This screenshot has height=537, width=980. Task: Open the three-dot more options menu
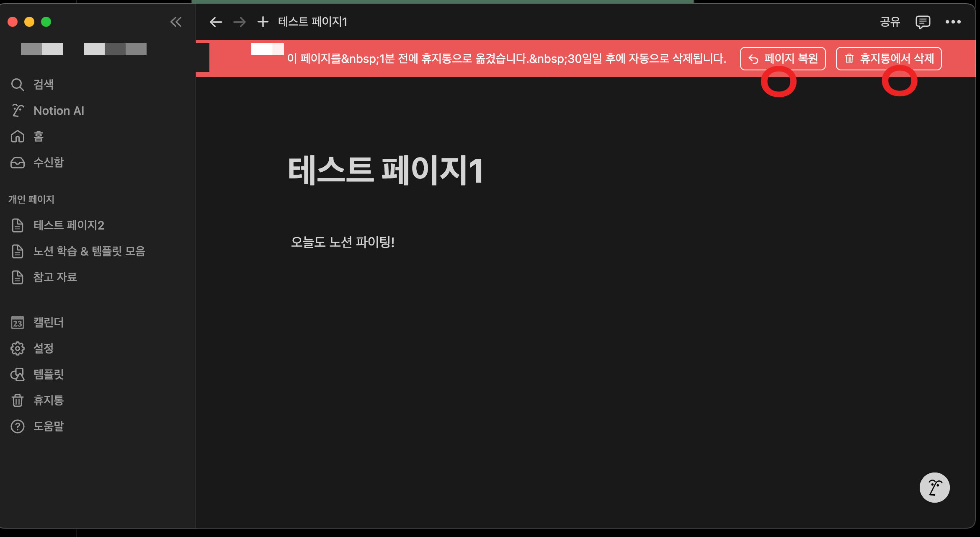click(953, 22)
